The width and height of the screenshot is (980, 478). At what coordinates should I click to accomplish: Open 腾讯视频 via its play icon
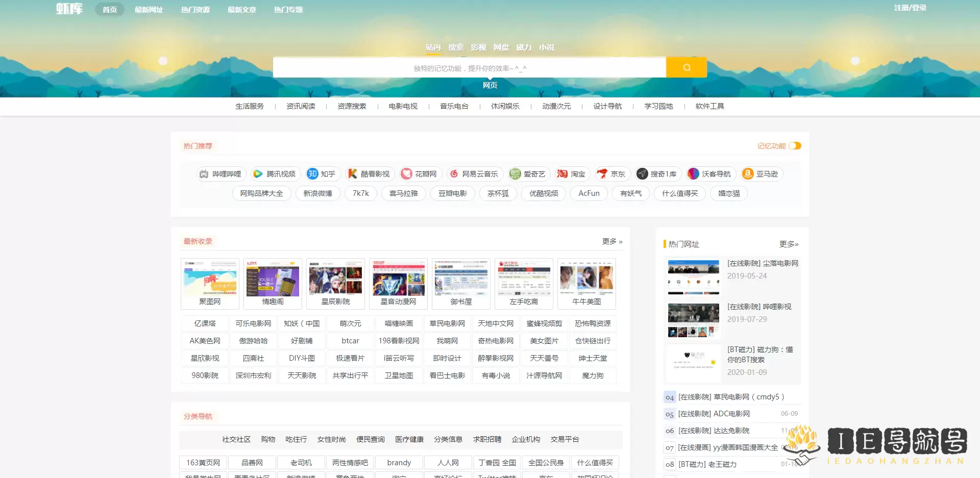tap(257, 174)
